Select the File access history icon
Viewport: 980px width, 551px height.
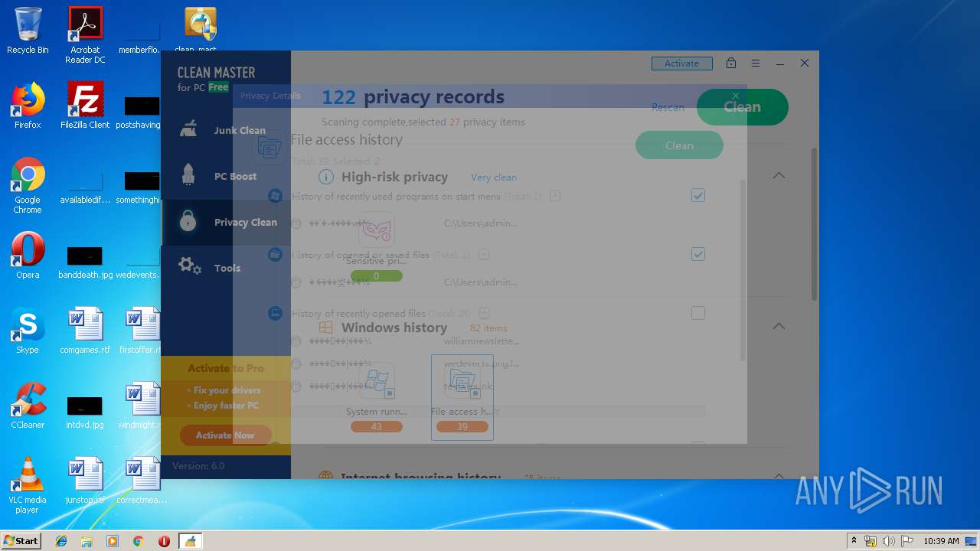pos(462,380)
